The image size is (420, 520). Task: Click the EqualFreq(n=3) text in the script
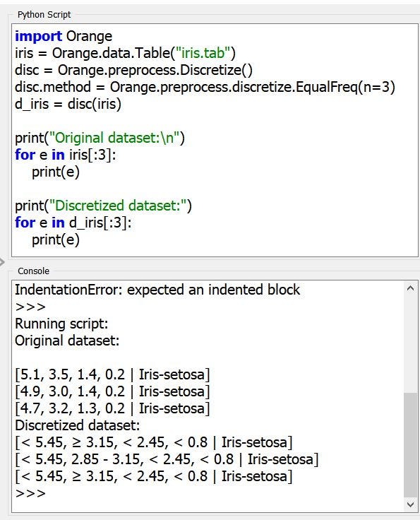tap(345, 87)
